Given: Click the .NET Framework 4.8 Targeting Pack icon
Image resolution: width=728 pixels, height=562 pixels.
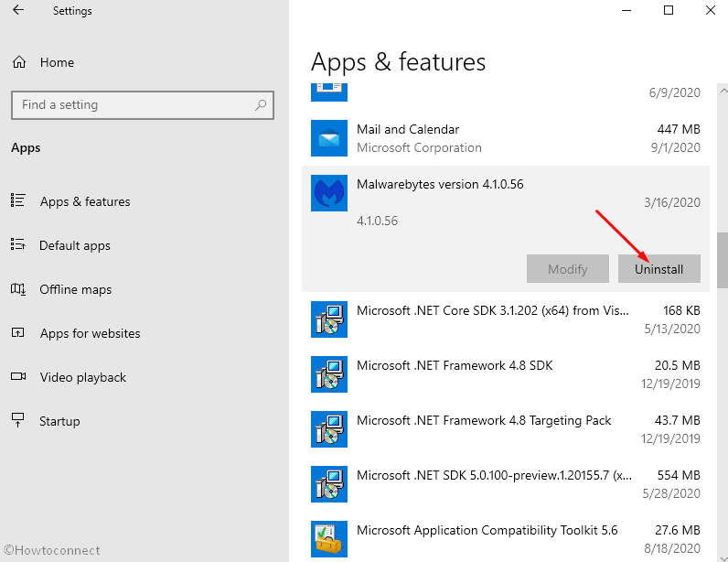Looking at the screenshot, I should [x=329, y=429].
